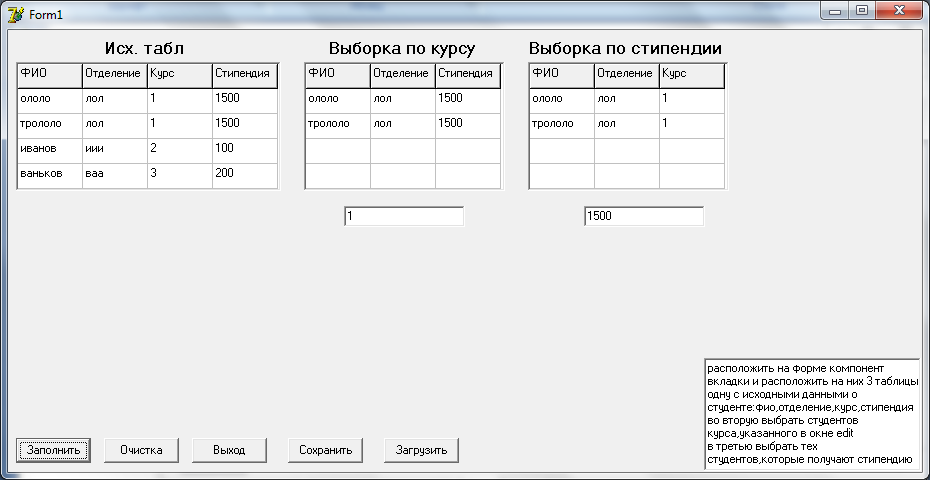Click the Заполнить button

(x=53, y=450)
